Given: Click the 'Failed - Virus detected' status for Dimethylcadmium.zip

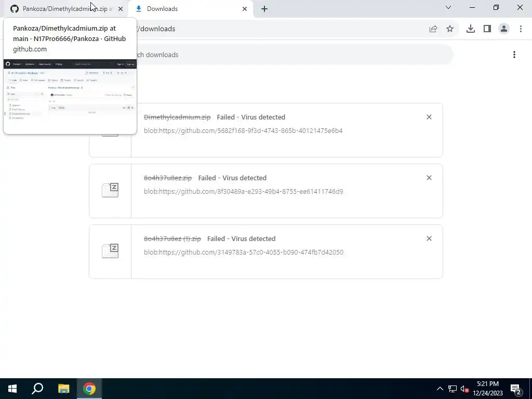Looking at the screenshot, I should point(251,117).
